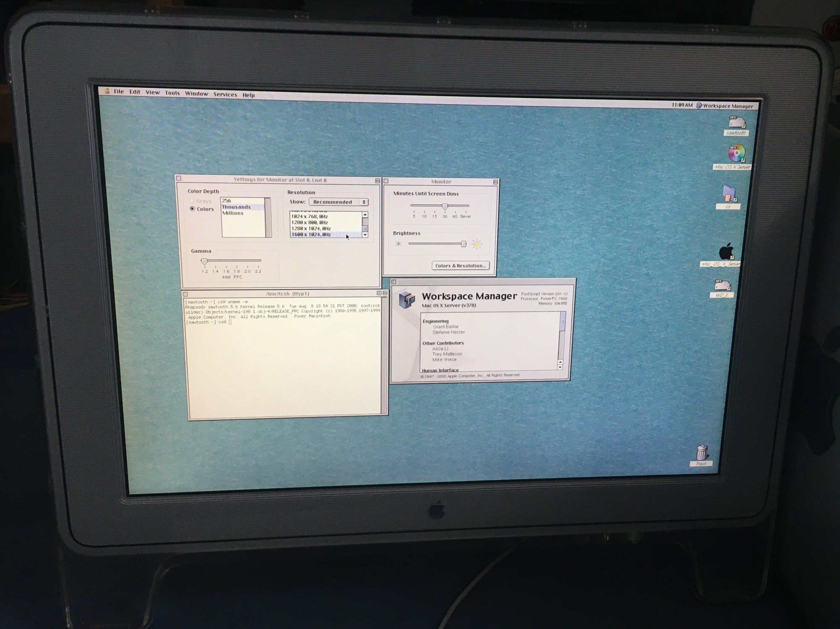The height and width of the screenshot is (629, 840).
Task: Click inside the terminal text area
Action: click(x=284, y=357)
